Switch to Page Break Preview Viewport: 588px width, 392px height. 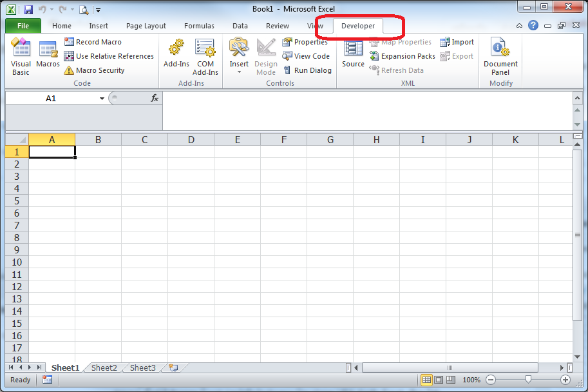coord(450,380)
